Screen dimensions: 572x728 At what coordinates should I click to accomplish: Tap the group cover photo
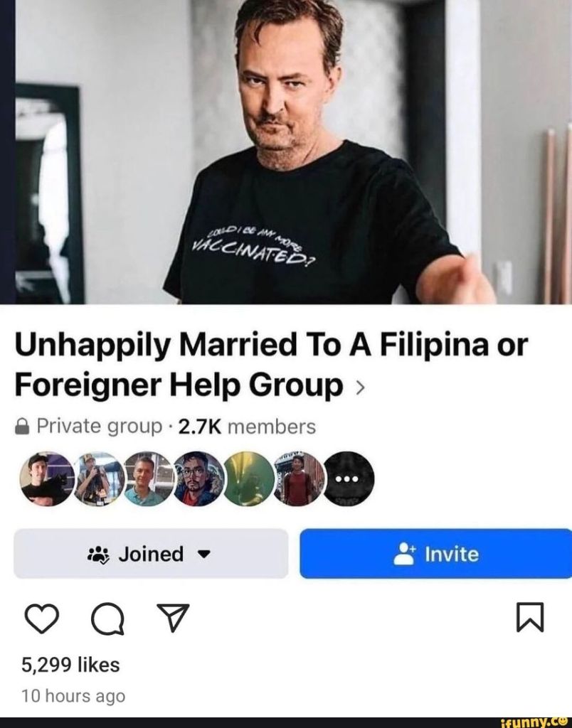pos(293,152)
